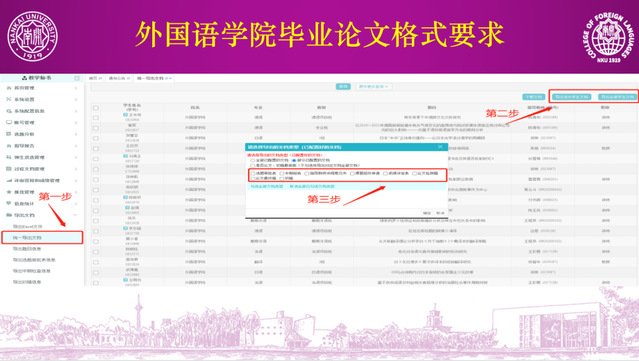Click the monitor icon for 账号管理

click(9, 122)
